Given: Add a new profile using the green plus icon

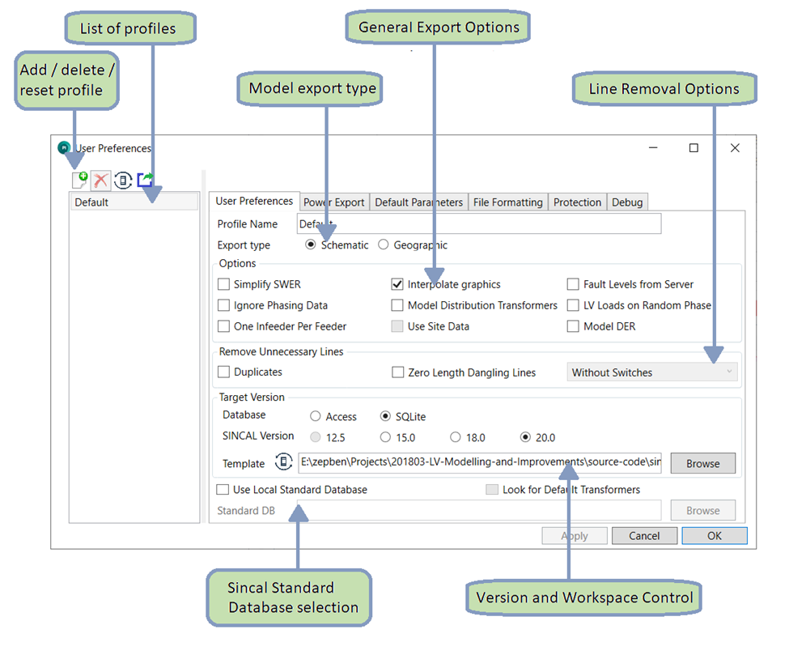Looking at the screenshot, I should [x=78, y=181].
